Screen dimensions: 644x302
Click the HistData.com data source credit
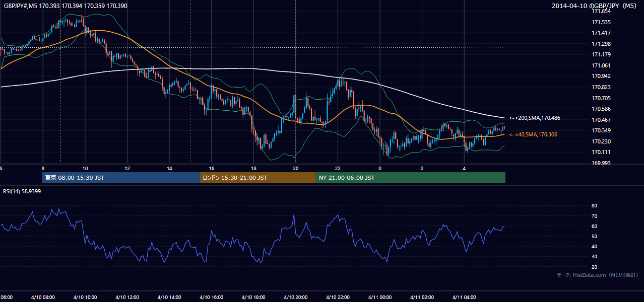tap(598, 275)
